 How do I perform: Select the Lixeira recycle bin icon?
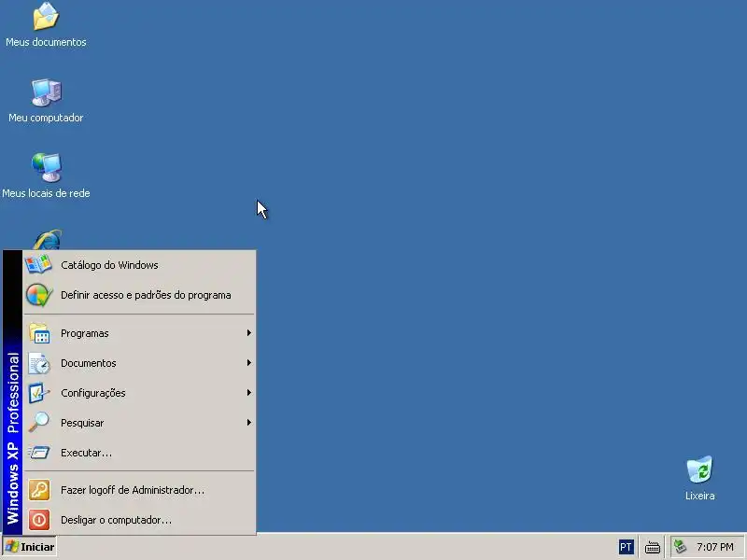[x=699, y=469]
